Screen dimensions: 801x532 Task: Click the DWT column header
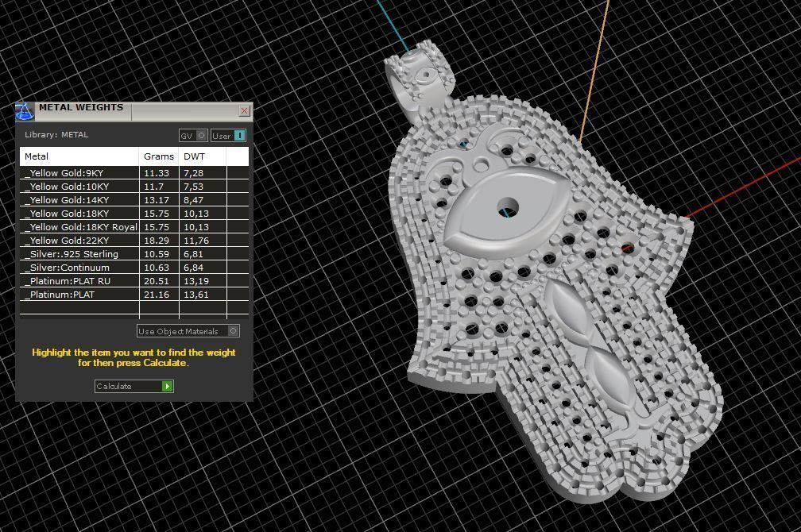click(203, 156)
